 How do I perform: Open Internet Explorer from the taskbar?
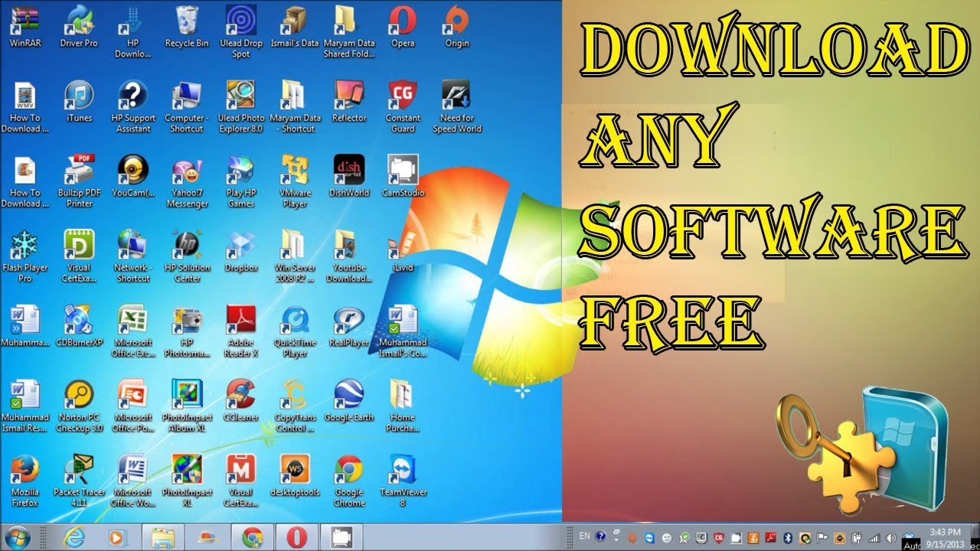coord(74,537)
